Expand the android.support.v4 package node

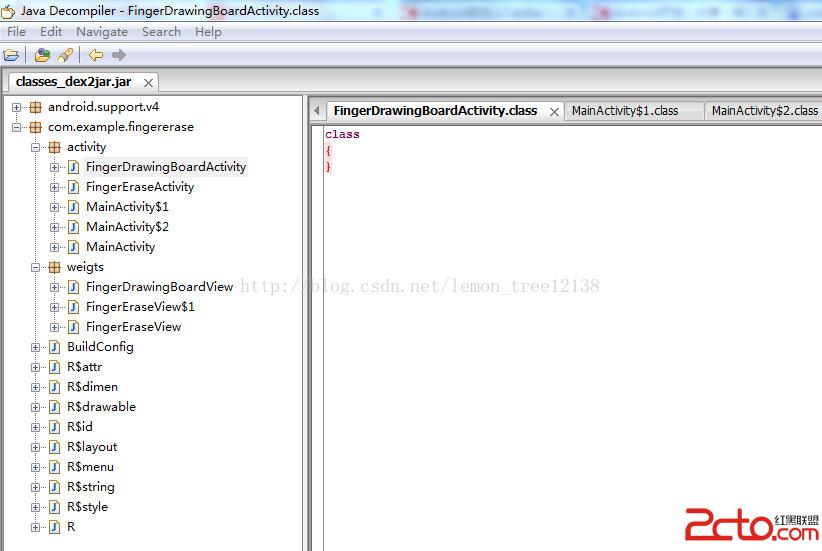[x=16, y=107]
